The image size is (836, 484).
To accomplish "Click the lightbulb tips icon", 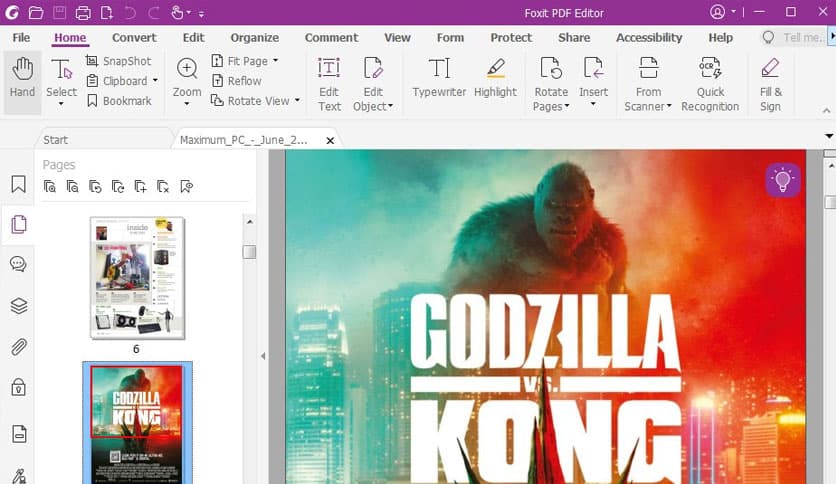I will tap(783, 180).
